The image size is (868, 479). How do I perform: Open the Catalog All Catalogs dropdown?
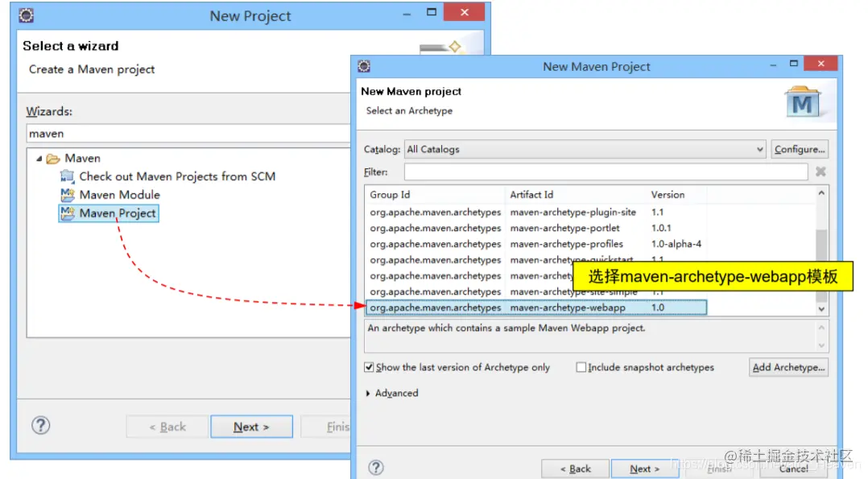click(x=585, y=150)
